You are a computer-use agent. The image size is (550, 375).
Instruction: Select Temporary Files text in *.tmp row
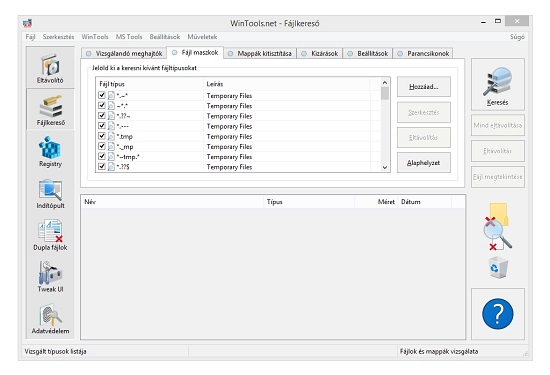pyautogui.click(x=229, y=136)
